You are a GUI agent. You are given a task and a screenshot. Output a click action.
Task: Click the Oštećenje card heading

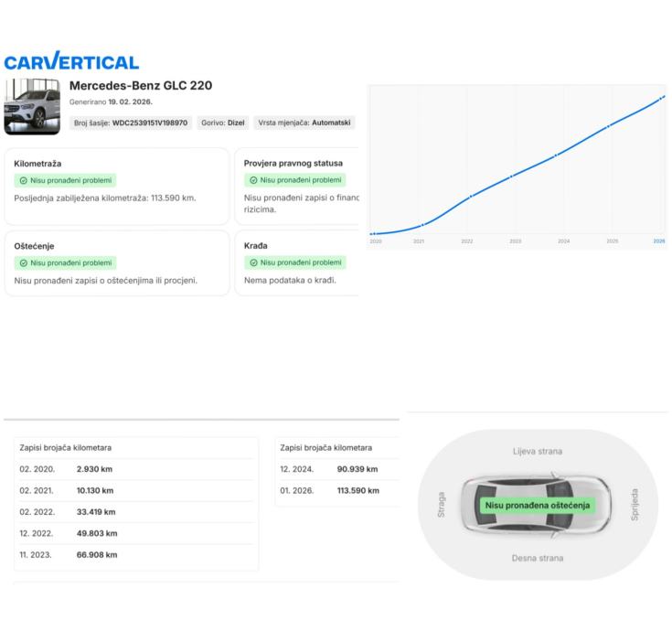(x=35, y=246)
